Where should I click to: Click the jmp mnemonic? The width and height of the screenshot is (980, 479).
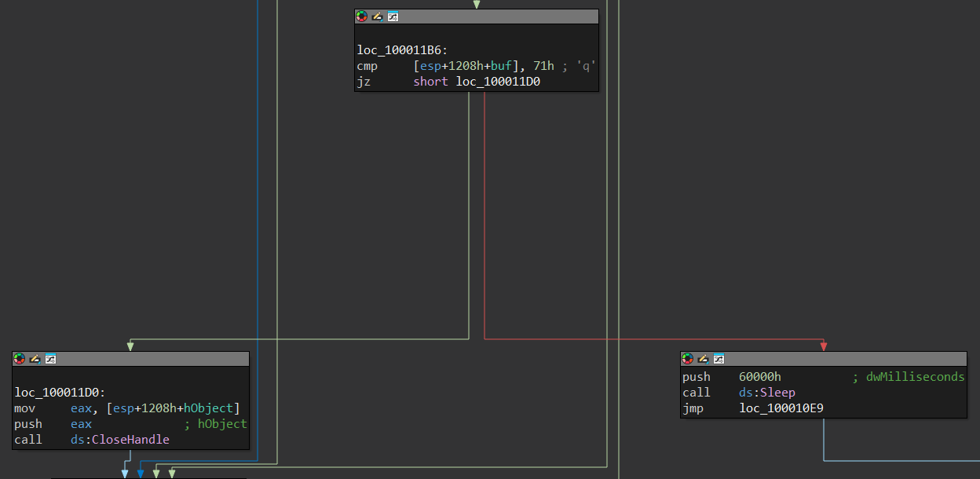pos(693,408)
